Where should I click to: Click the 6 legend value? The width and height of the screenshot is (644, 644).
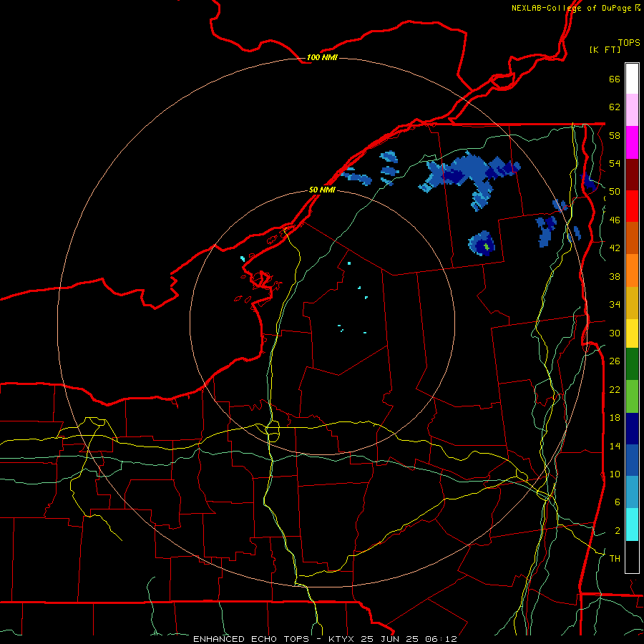click(618, 502)
